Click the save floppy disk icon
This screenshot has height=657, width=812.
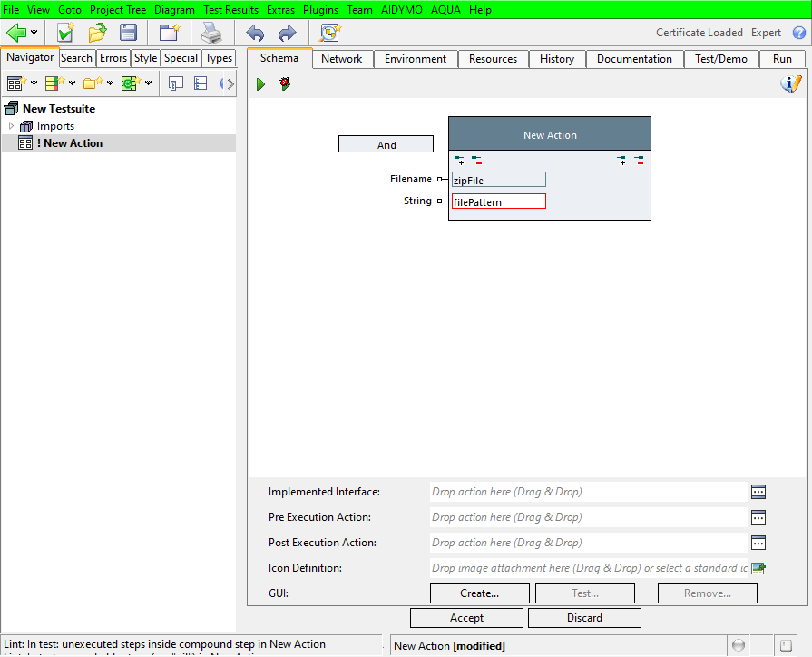click(x=129, y=33)
